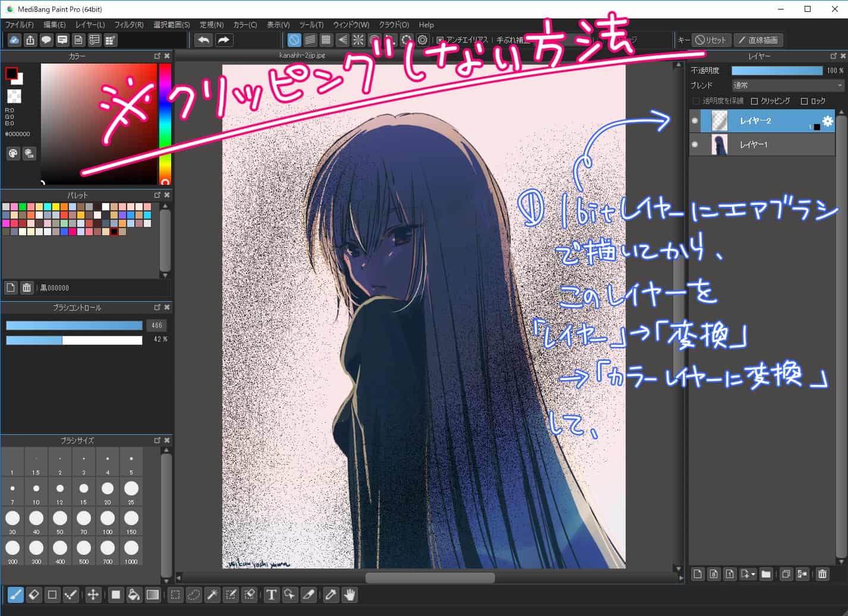Click the リセット button
848x616 pixels.
711,40
